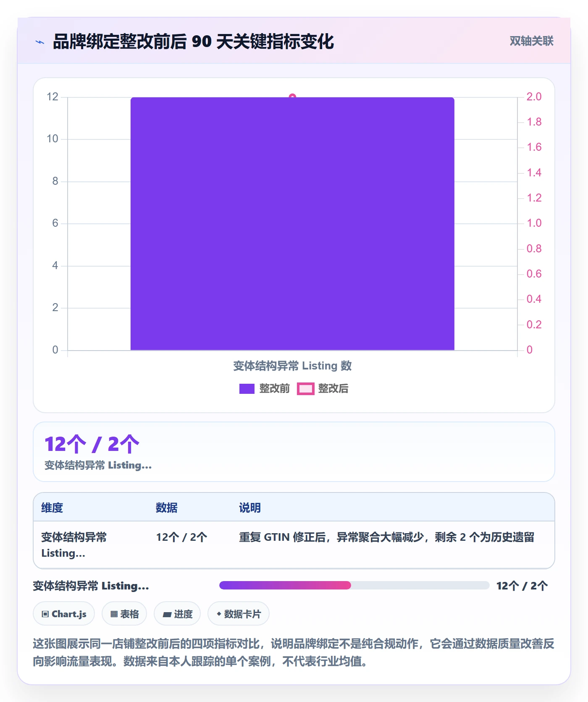Click the left axis tick label "6"

click(55, 223)
